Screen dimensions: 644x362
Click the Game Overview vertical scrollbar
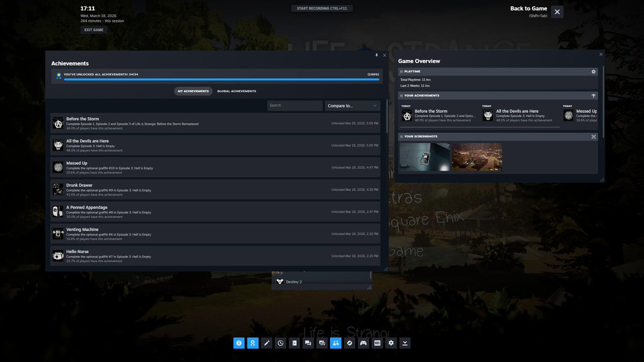[603, 101]
